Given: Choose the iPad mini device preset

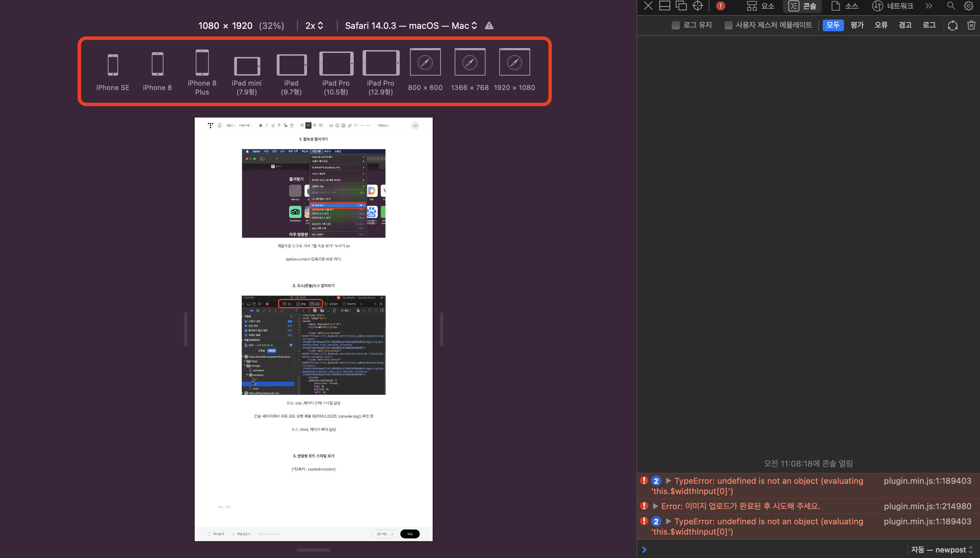Looking at the screenshot, I should tap(247, 66).
